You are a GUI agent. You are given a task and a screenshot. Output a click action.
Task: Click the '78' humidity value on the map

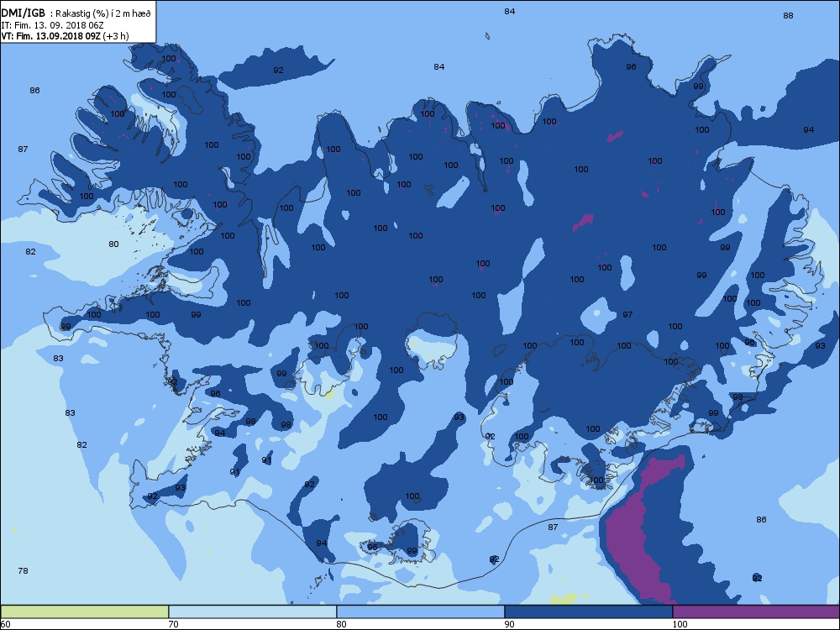(x=23, y=570)
